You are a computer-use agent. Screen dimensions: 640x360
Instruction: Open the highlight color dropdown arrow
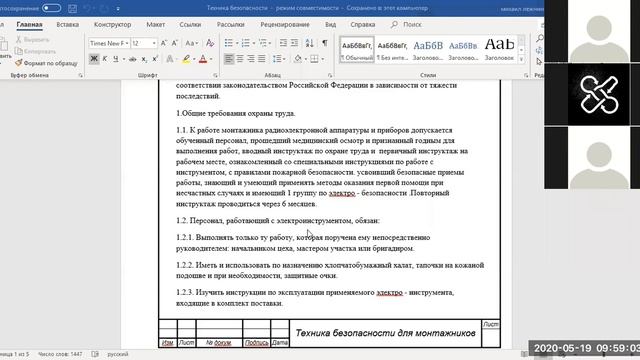194,59
